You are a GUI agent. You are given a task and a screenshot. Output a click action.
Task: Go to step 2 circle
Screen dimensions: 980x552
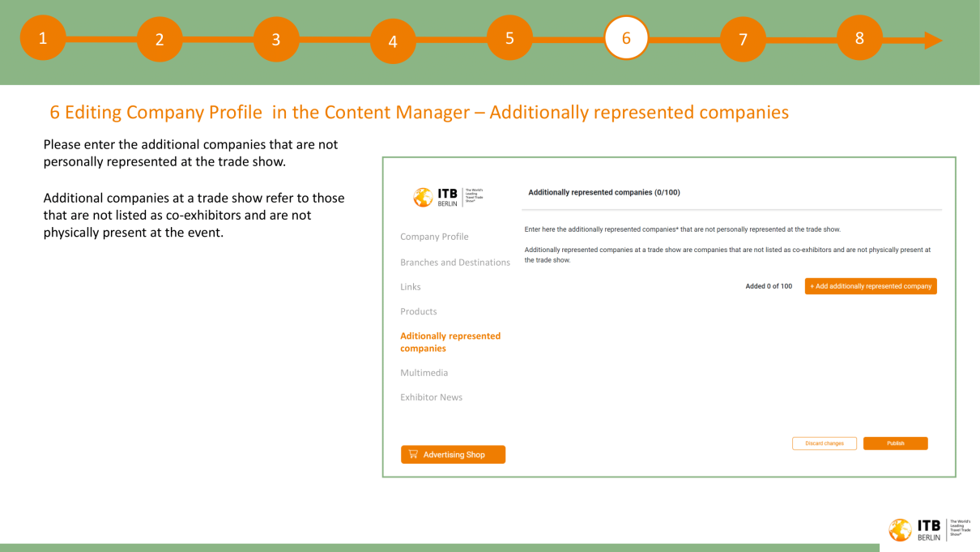coord(159,40)
